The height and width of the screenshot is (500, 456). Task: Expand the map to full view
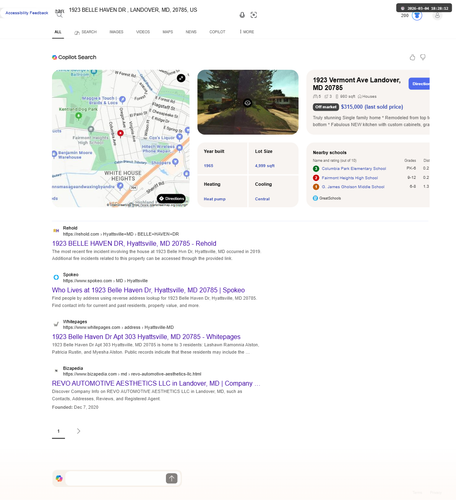[181, 78]
